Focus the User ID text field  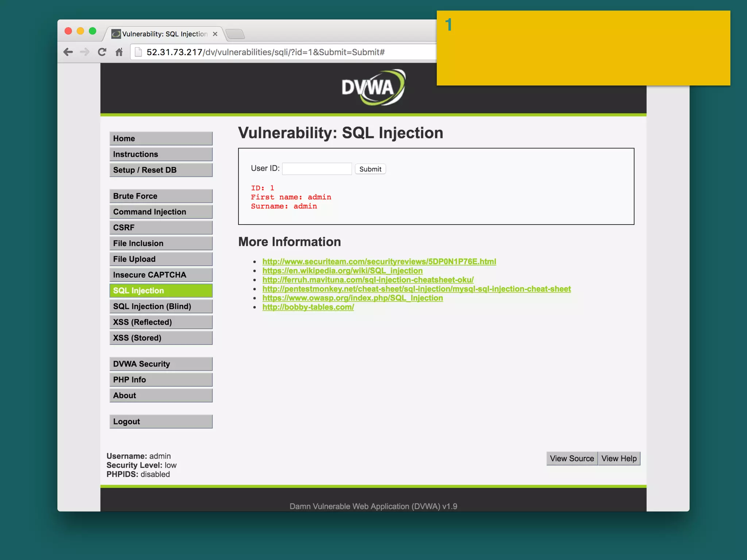(317, 169)
